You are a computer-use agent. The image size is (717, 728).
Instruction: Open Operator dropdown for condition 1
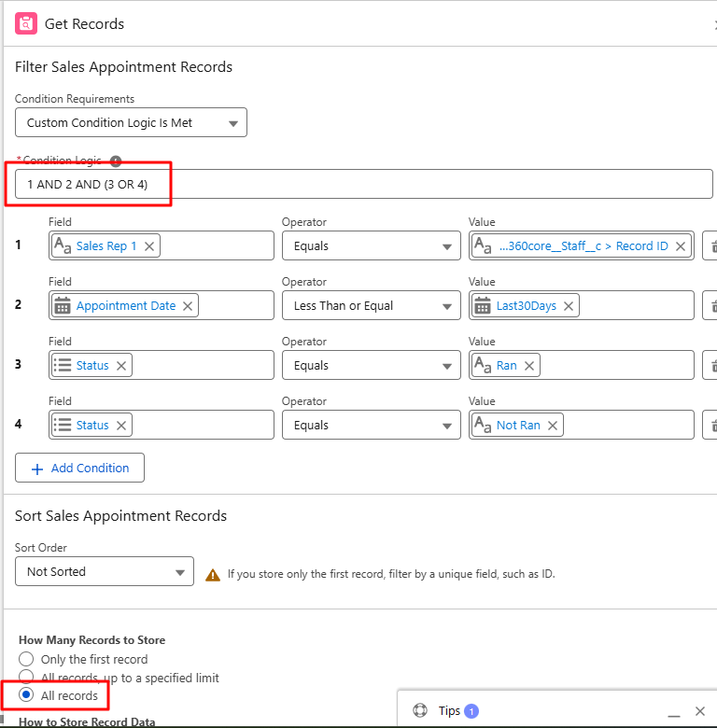pyautogui.click(x=371, y=246)
